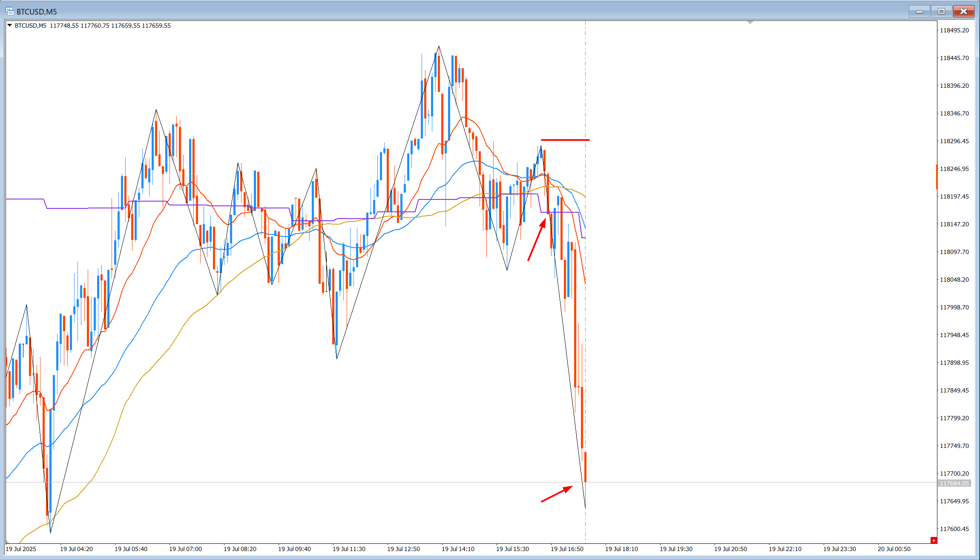
Task: Click price axis label 117649.95
Action: [954, 501]
